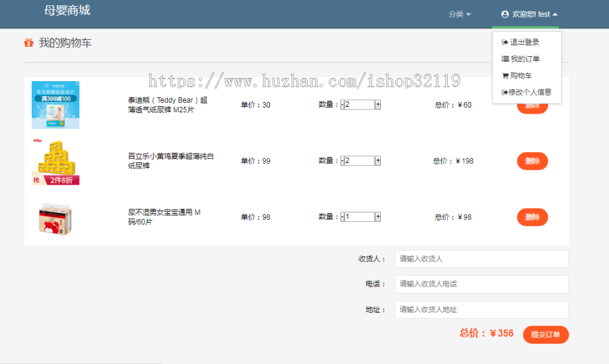This screenshot has height=364, width=609.
Task: Increase quantity for 百立乐小黄鸡 diapers
Action: (x=378, y=161)
